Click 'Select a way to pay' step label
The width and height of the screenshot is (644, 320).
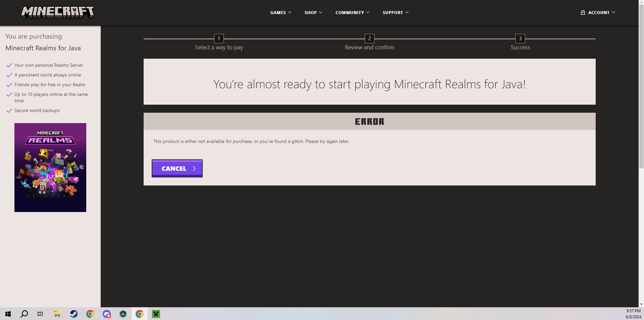[219, 47]
